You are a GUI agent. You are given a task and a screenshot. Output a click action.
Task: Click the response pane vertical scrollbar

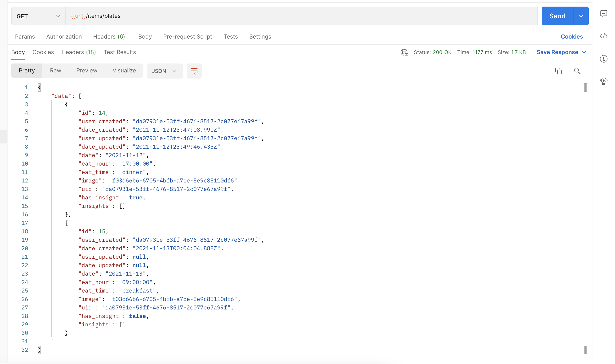coord(585,221)
